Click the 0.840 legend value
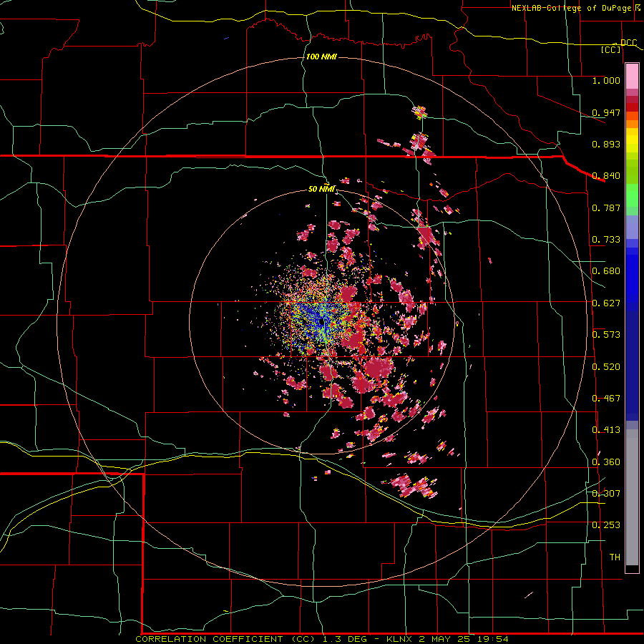 (x=606, y=176)
